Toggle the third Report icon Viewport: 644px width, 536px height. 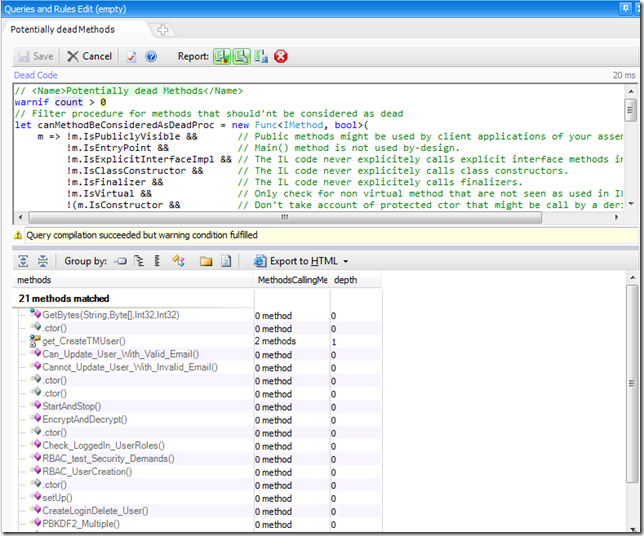pyautogui.click(x=261, y=57)
